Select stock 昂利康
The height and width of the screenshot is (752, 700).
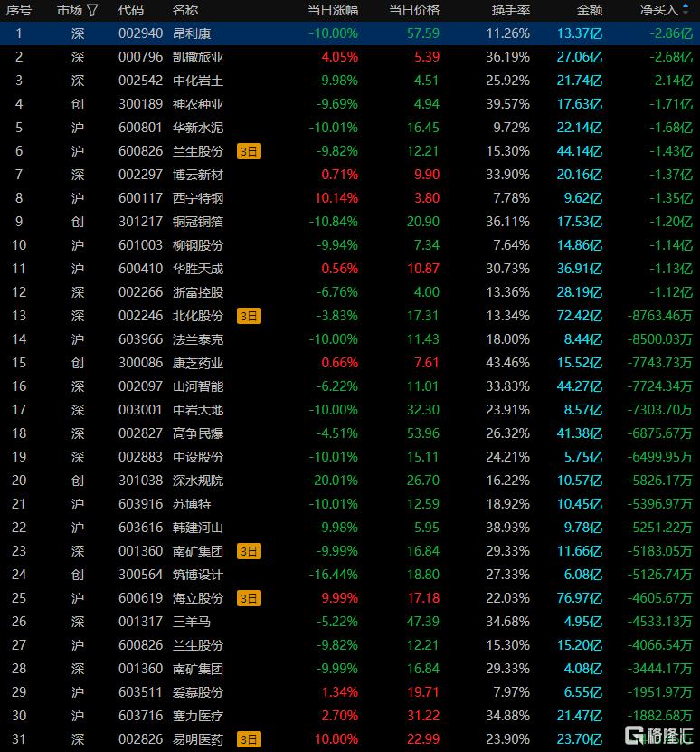pyautogui.click(x=192, y=33)
